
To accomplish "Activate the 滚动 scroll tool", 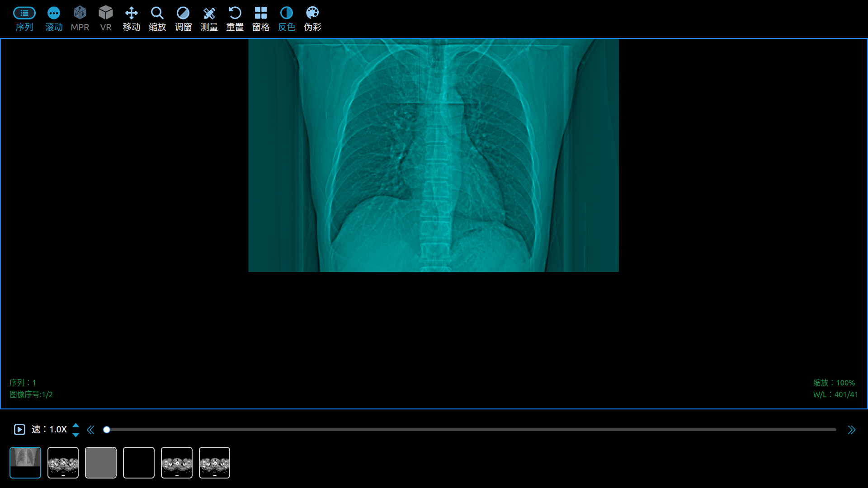I will click(53, 18).
